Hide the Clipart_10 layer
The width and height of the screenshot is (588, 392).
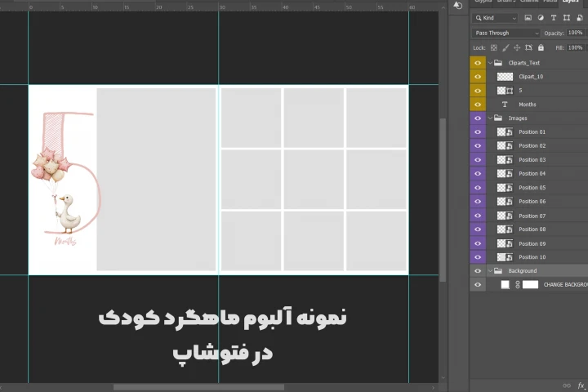(478, 77)
